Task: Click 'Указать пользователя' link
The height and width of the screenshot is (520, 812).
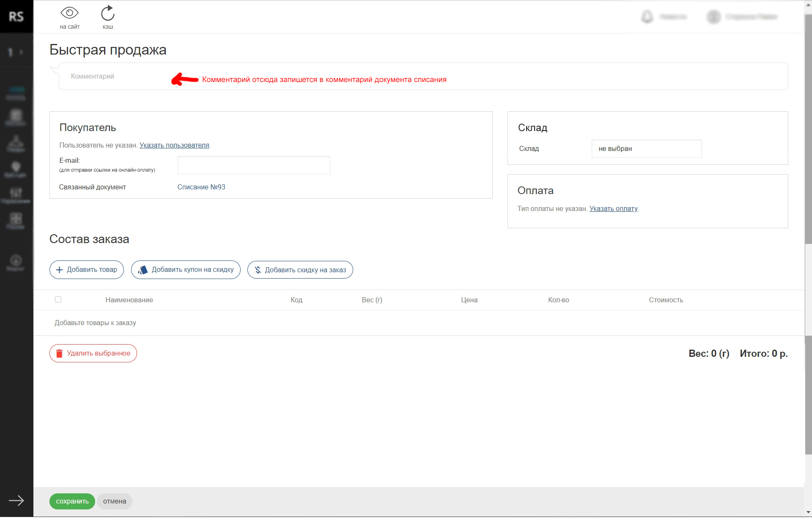Action: click(x=174, y=146)
